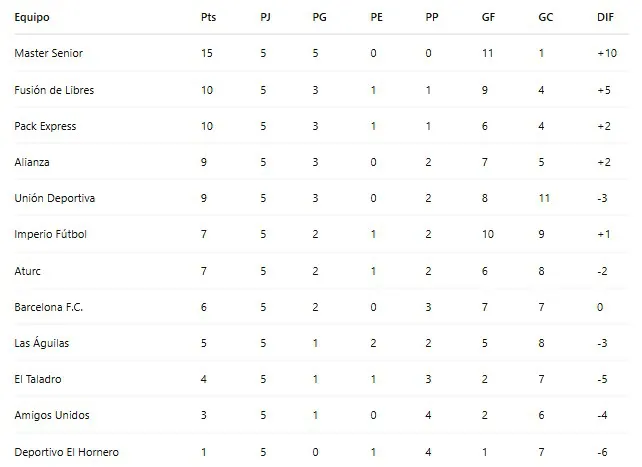Select the Las Águilas team row
The height and width of the screenshot is (467, 642).
pos(41,343)
